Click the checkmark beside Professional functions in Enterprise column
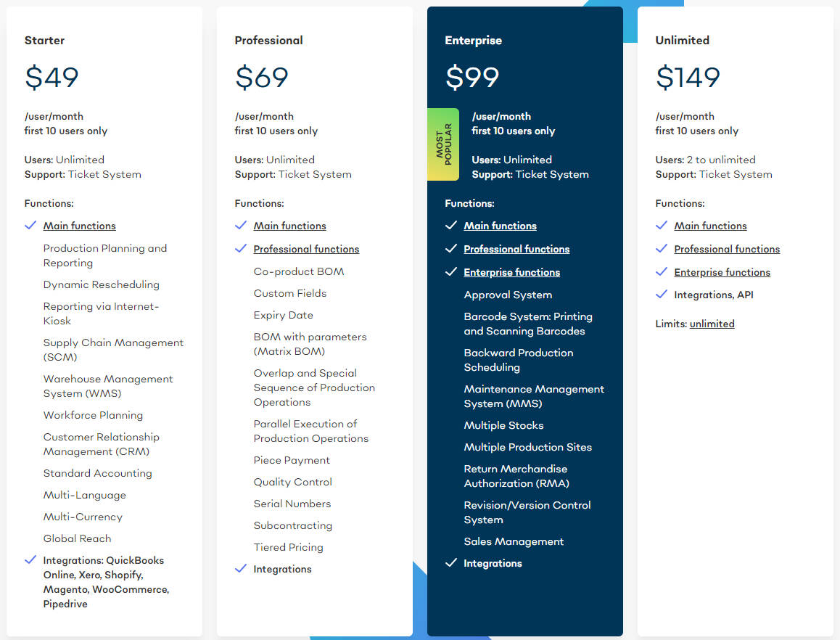The image size is (840, 640). click(x=450, y=249)
